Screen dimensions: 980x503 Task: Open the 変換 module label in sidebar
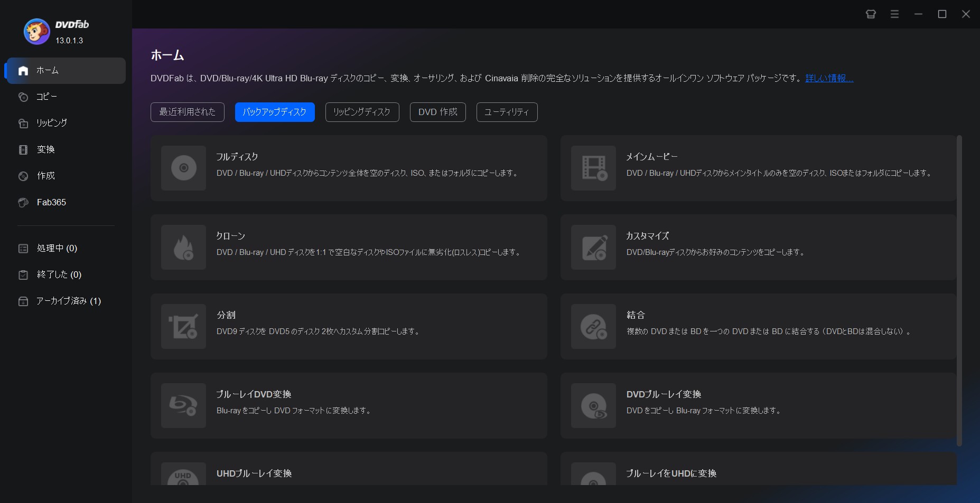coord(46,149)
